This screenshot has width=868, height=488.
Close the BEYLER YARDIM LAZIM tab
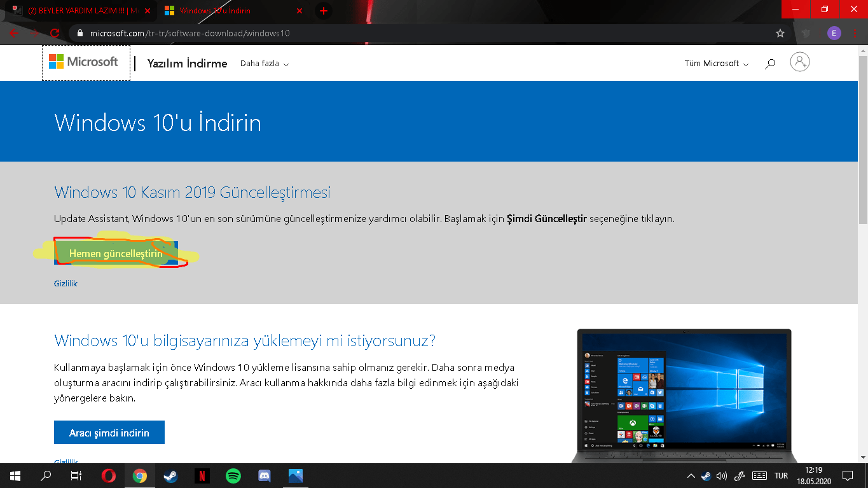click(148, 11)
